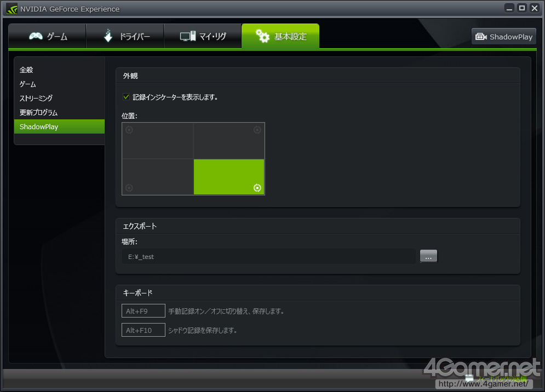This screenshot has height=392, width=545.
Task: Open the ShadowPlay button at top right
Action: (x=503, y=37)
